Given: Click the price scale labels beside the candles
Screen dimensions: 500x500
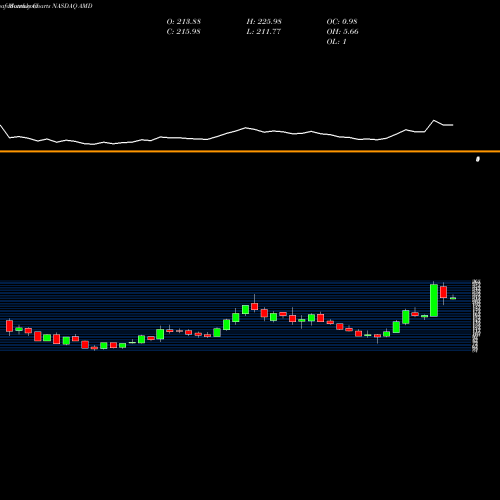Looking at the screenshot, I should pos(476,316).
